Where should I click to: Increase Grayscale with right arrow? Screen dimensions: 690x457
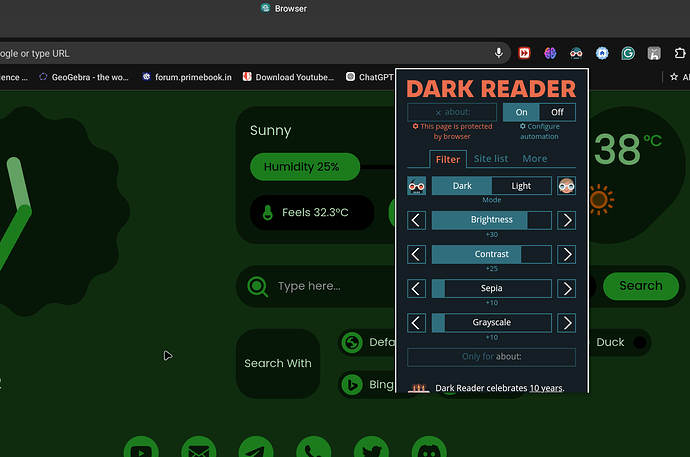coord(566,323)
